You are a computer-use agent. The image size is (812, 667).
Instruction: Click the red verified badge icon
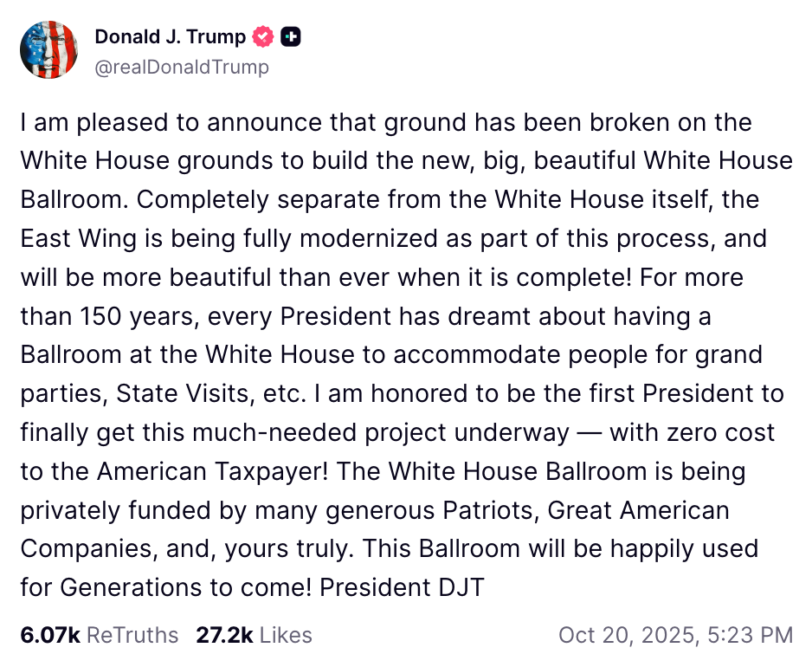coord(264,37)
